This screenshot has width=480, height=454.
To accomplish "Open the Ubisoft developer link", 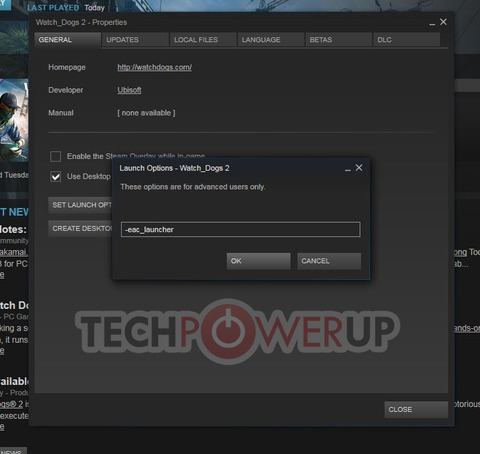I will pyautogui.click(x=129, y=90).
